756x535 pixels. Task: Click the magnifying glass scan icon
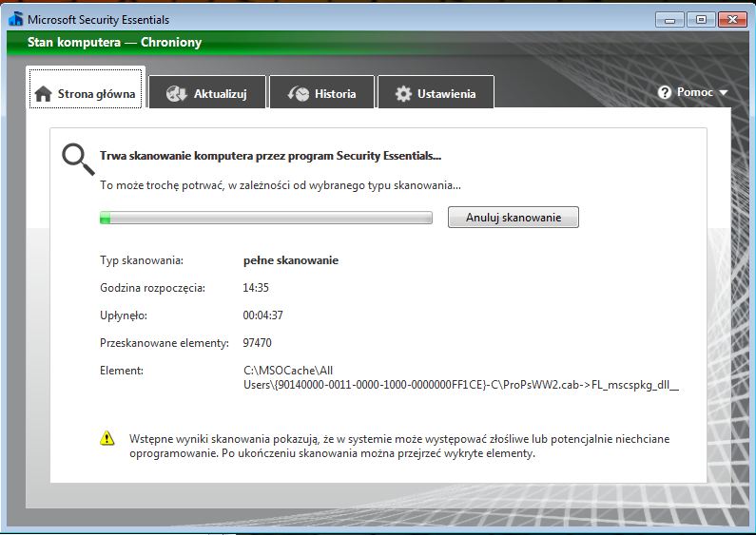(78, 160)
